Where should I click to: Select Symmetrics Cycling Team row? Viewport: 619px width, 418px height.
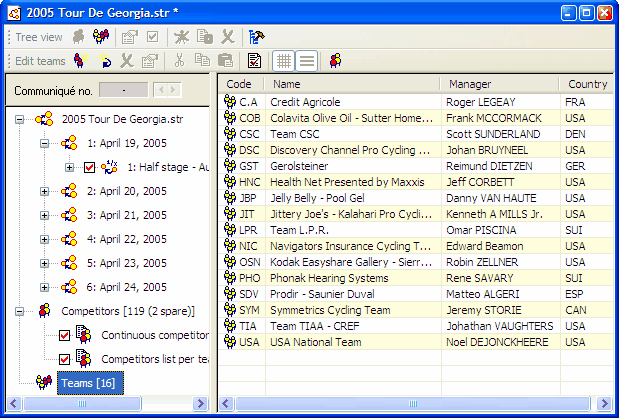pos(416,310)
